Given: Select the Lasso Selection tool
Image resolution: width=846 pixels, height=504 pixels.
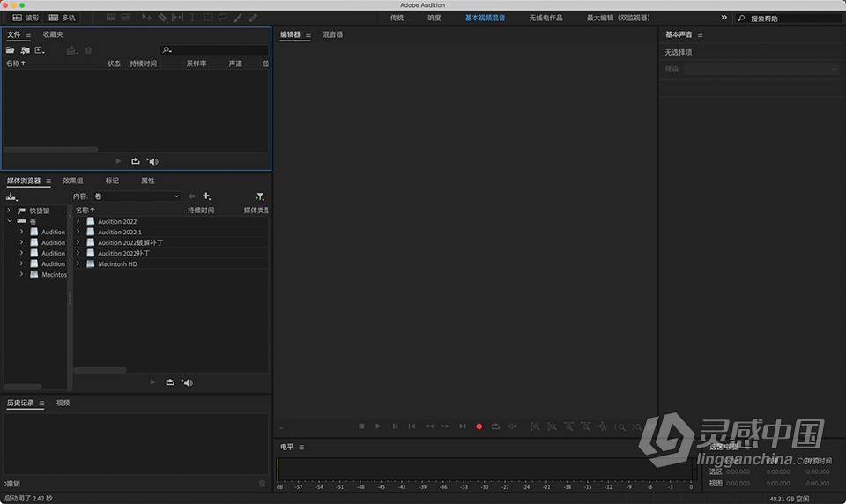Looking at the screenshot, I should click(222, 18).
